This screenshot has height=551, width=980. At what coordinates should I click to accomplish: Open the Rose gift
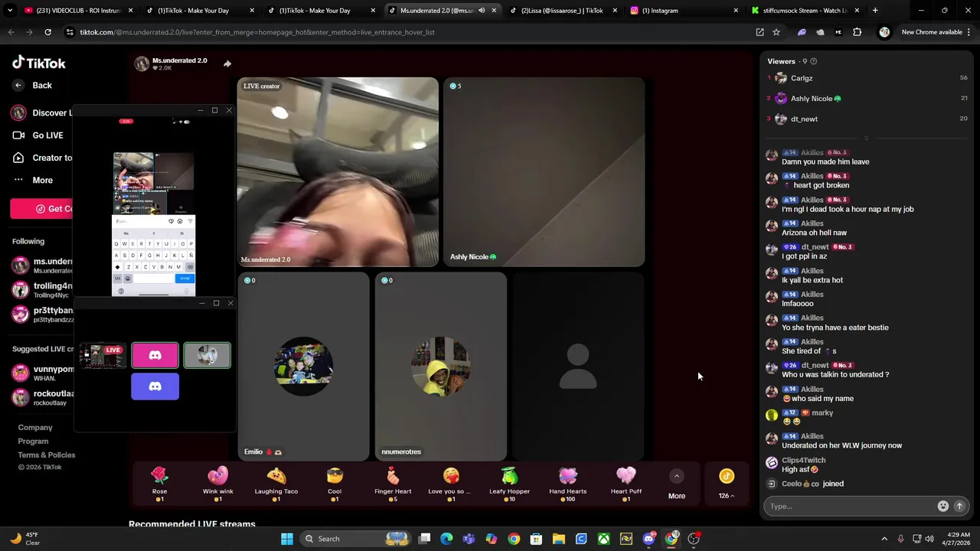point(159,484)
